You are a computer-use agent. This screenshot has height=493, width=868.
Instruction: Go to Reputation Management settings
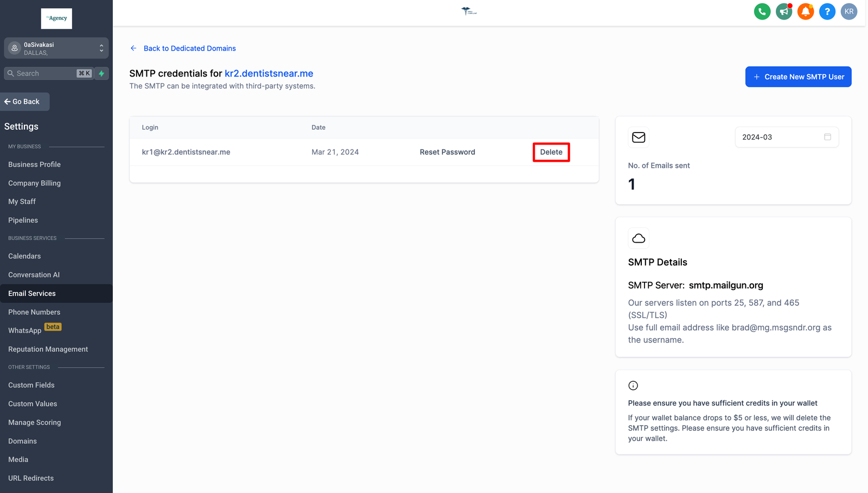[x=48, y=349]
